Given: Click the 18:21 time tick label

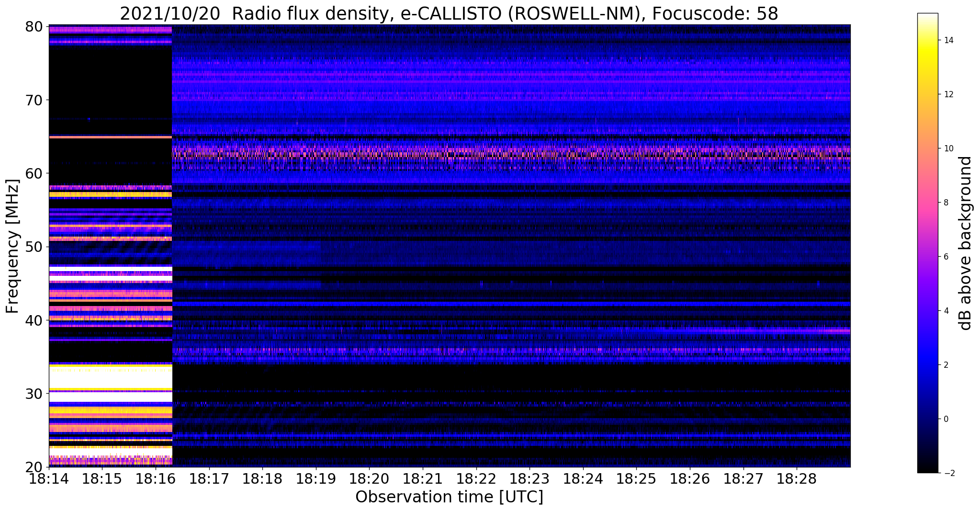Looking at the screenshot, I should click(423, 478).
